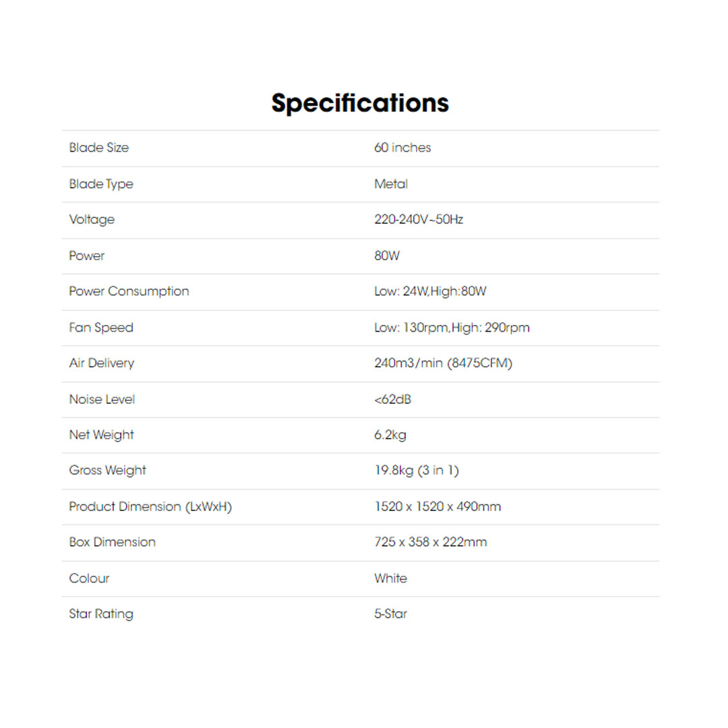Select the Power Consumption label
This screenshot has width=728, height=728.
pyautogui.click(x=129, y=292)
